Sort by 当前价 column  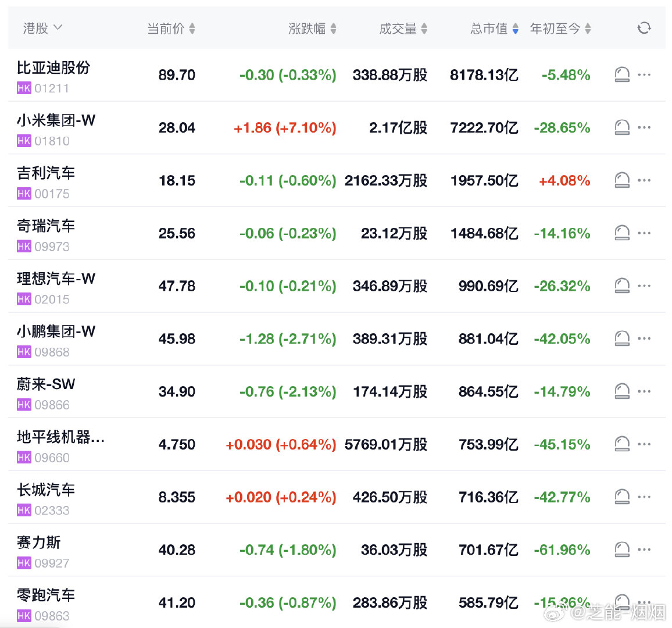point(171,28)
